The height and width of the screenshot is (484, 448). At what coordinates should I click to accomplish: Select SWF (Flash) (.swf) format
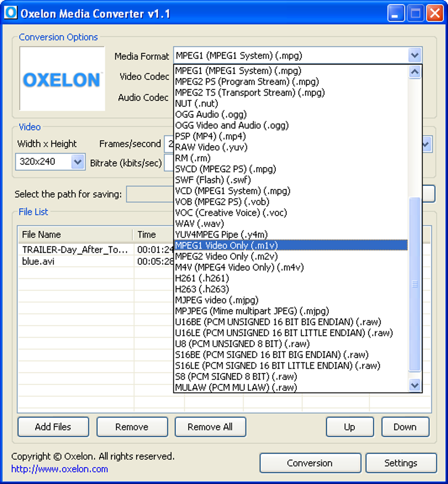pyautogui.click(x=291, y=180)
